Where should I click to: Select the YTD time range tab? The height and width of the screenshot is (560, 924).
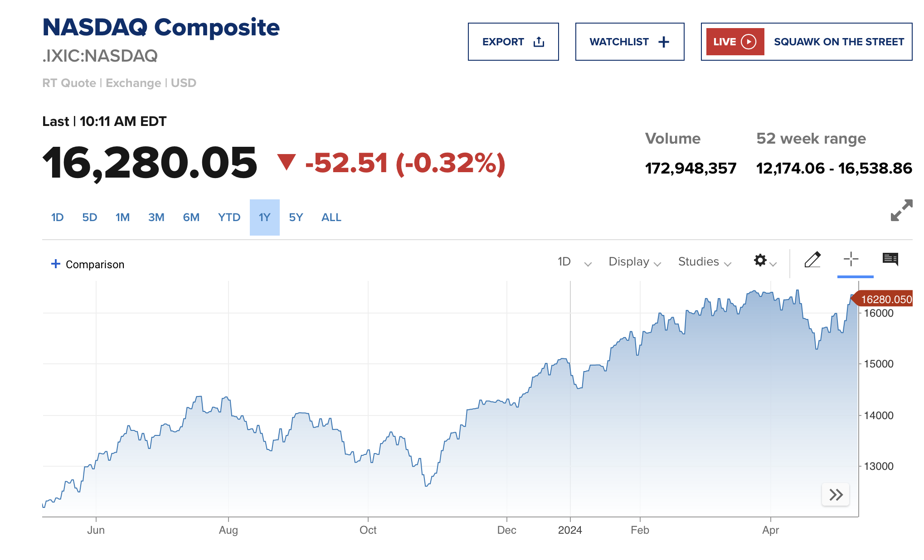point(229,217)
